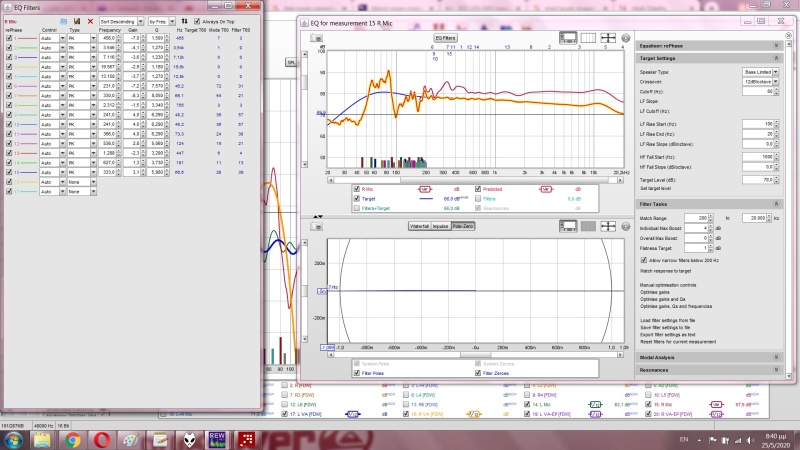The image size is (800, 450).
Task: Click the help question mark icon on graph
Action: [x=624, y=37]
